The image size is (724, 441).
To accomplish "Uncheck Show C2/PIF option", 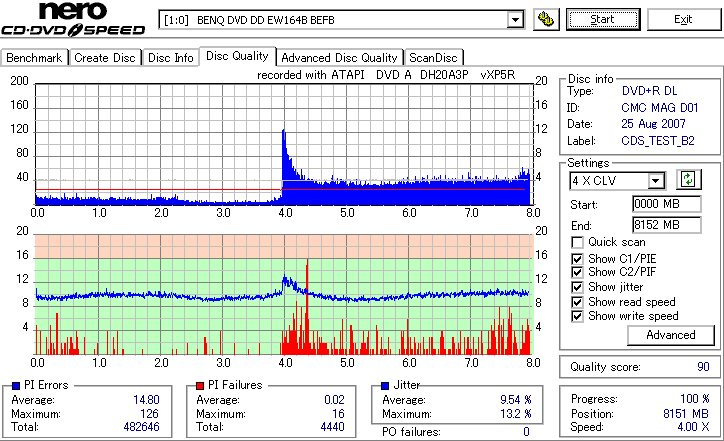I will [577, 272].
